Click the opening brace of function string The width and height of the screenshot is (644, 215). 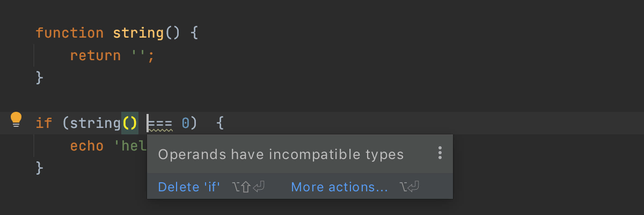click(194, 33)
